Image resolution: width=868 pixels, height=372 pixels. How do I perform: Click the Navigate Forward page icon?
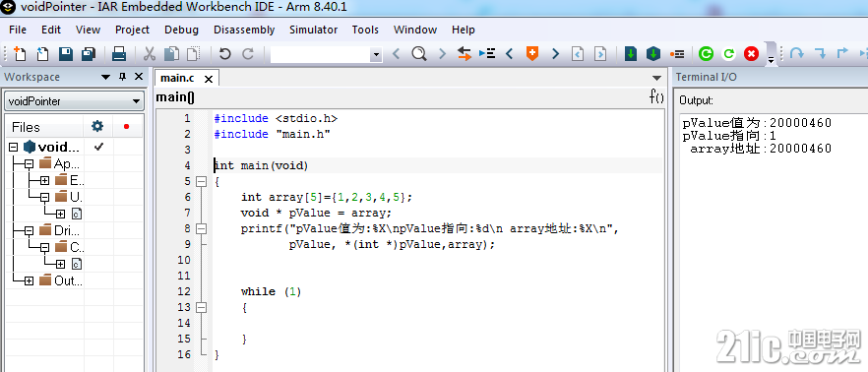click(x=600, y=54)
